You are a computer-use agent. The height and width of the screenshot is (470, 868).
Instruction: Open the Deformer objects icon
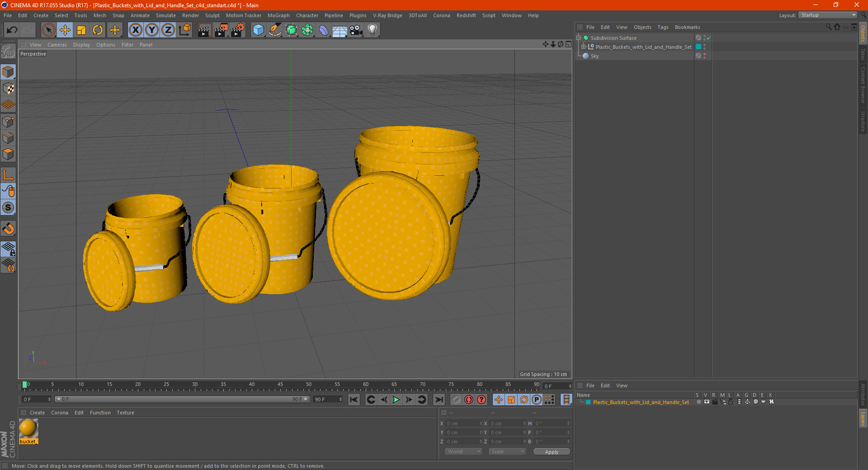coord(324,30)
